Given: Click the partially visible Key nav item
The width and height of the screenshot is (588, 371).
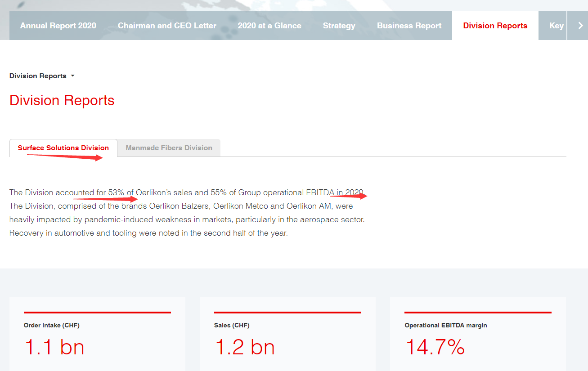Looking at the screenshot, I should [x=556, y=26].
